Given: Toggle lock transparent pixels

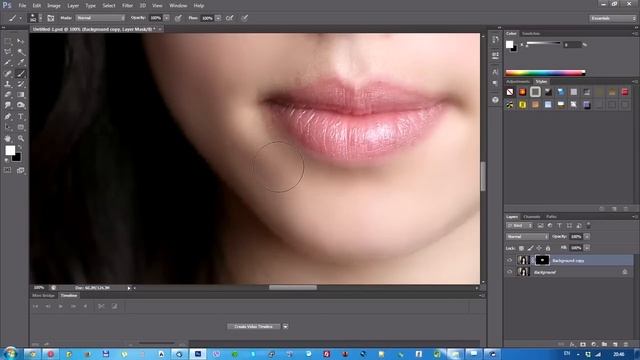Looking at the screenshot, I should (521, 248).
